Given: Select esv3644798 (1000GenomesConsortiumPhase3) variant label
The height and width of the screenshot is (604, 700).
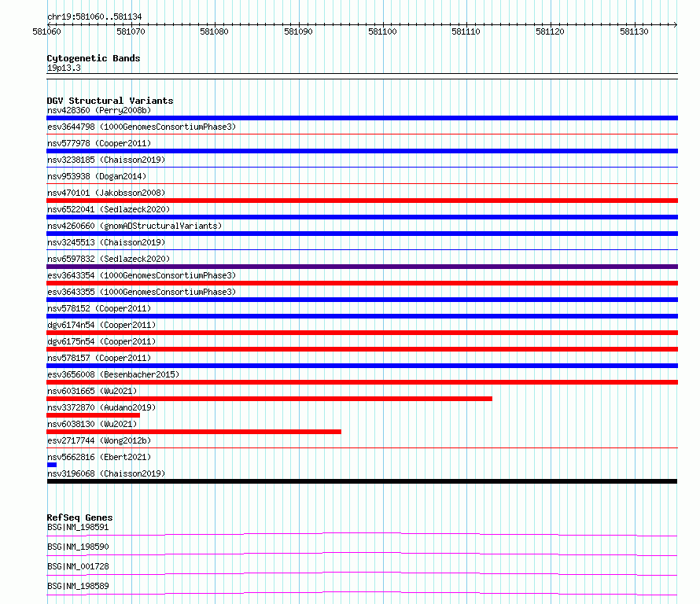Looking at the screenshot, I should 142,127.
